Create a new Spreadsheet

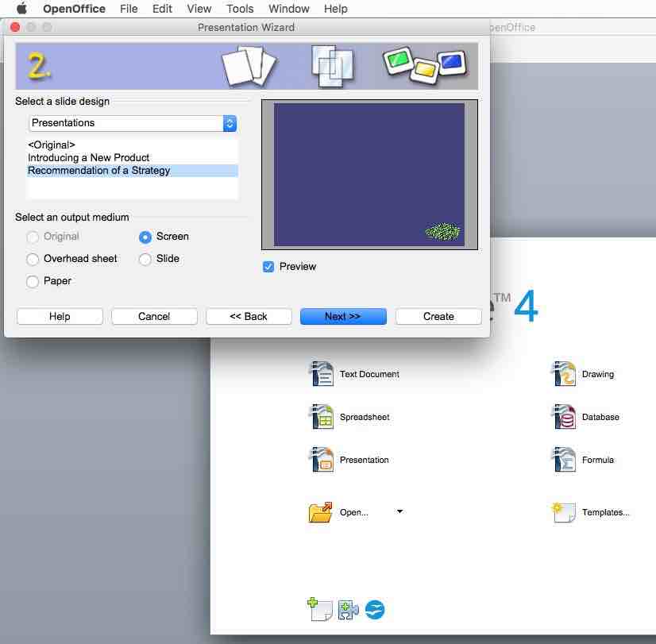322,417
